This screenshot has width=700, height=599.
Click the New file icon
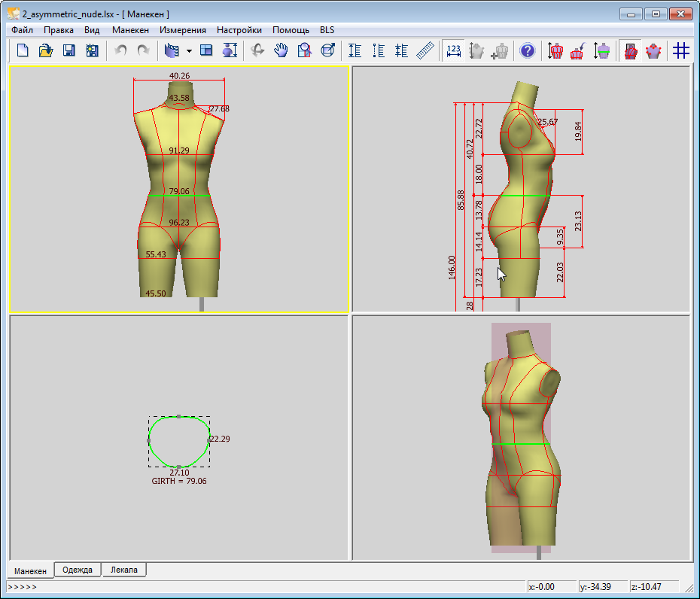[x=23, y=51]
